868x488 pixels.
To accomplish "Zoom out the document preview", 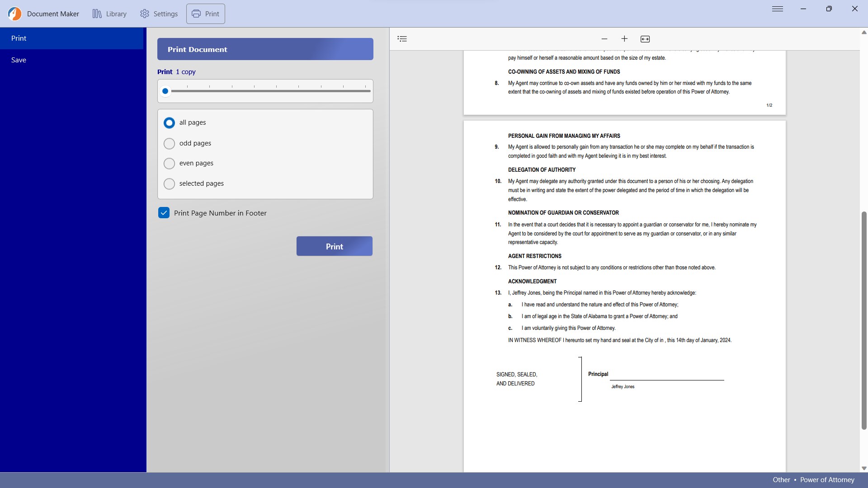I will tap(604, 39).
